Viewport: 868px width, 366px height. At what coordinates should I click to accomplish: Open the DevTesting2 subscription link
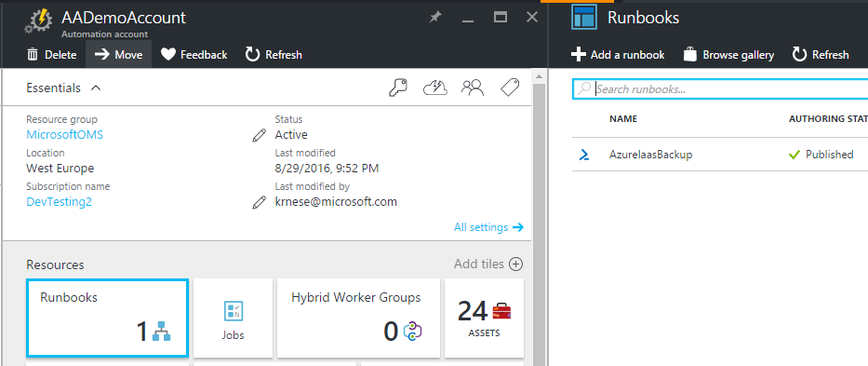click(60, 202)
